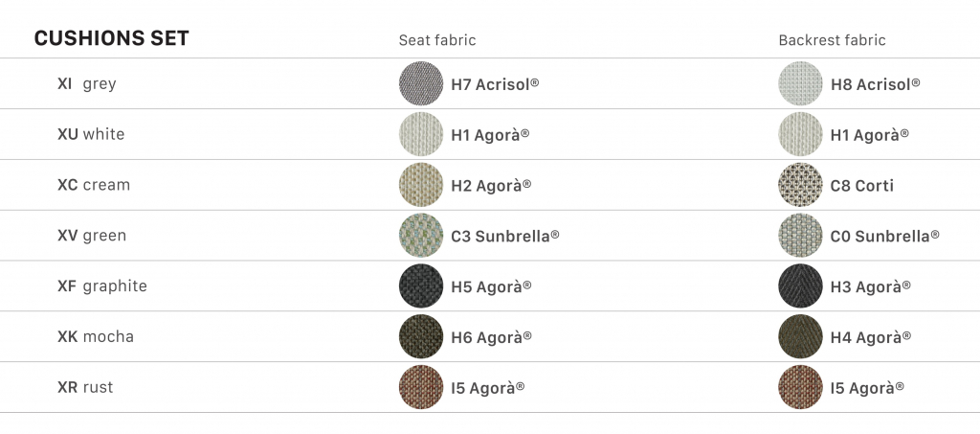Pick the H8 Acrisol backrest fabric swatch

click(801, 83)
